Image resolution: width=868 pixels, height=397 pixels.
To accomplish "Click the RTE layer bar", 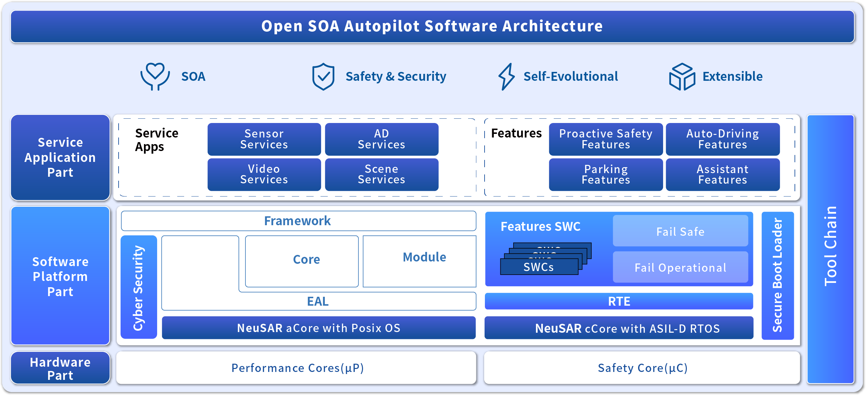I will click(x=619, y=301).
